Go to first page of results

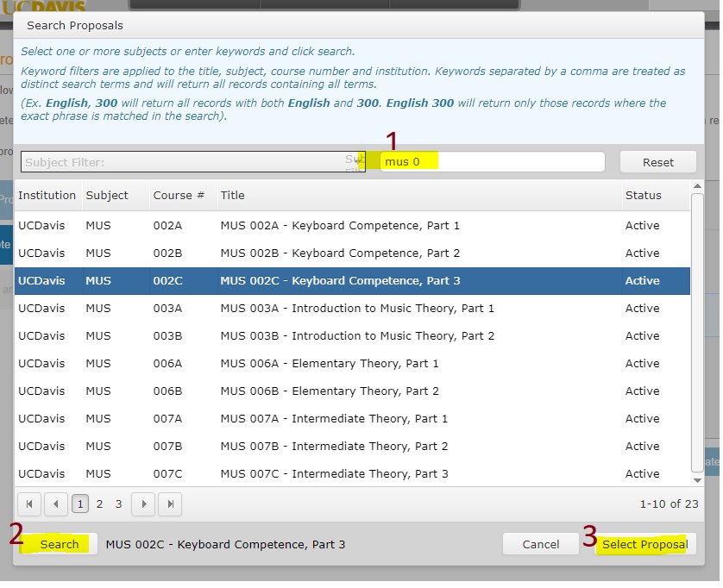click(29, 506)
